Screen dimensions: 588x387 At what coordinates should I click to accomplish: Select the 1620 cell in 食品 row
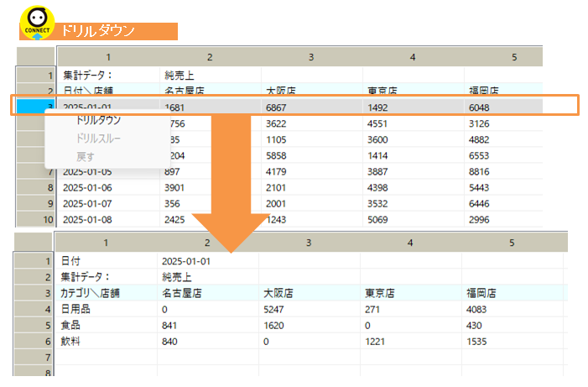tap(310, 326)
